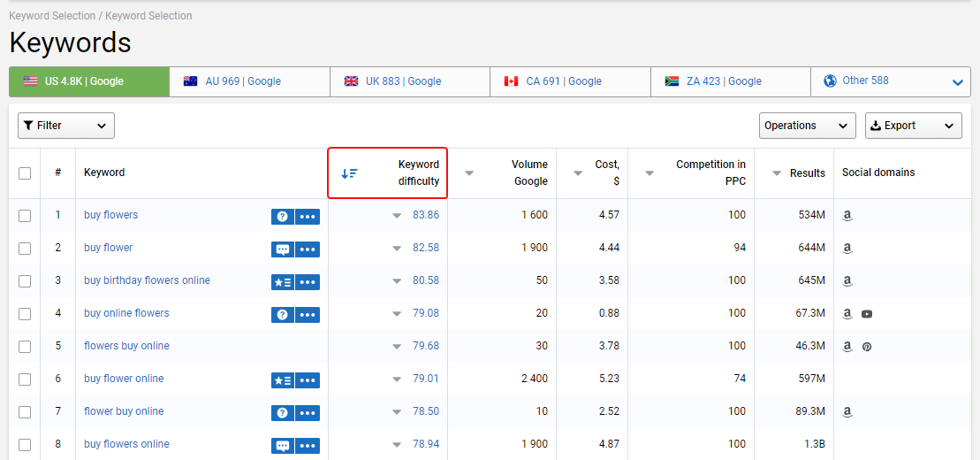Screen dimensions: 980x460
Task: Sort by Competition in PPC column arrow
Action: click(x=650, y=173)
